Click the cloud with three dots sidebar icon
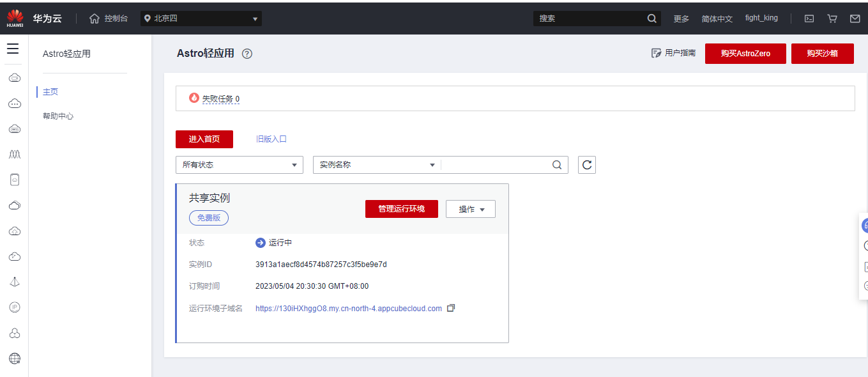Viewport: 868px width, 377px height. (15, 103)
